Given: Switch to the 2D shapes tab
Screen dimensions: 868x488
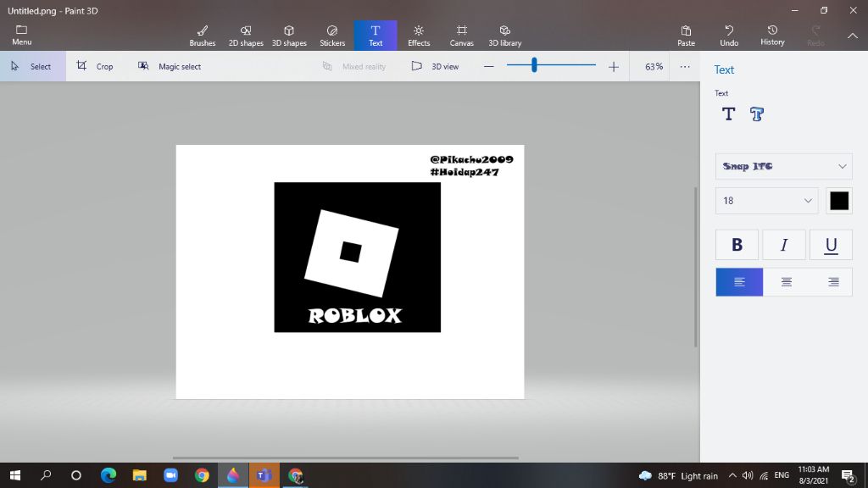Looking at the screenshot, I should pyautogui.click(x=246, y=36).
